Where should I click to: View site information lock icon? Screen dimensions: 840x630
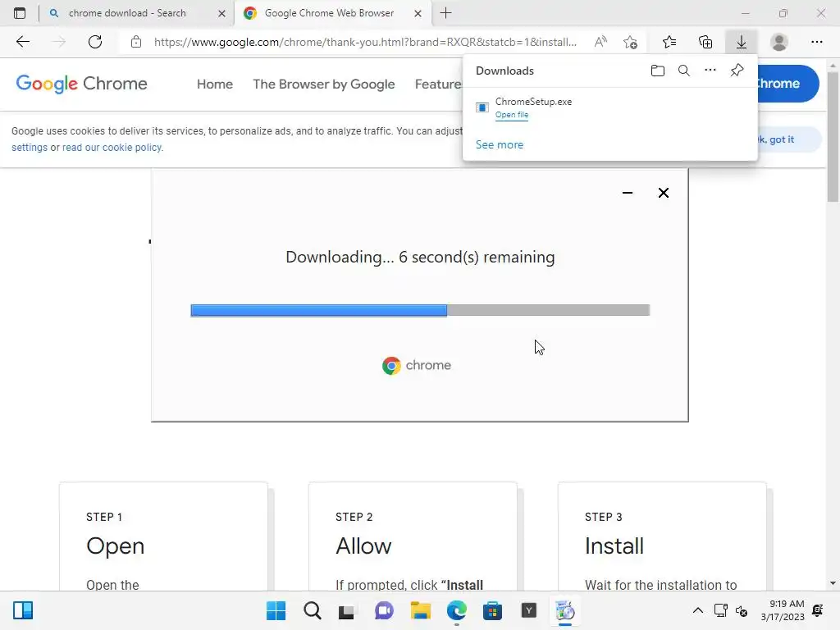(x=136, y=42)
